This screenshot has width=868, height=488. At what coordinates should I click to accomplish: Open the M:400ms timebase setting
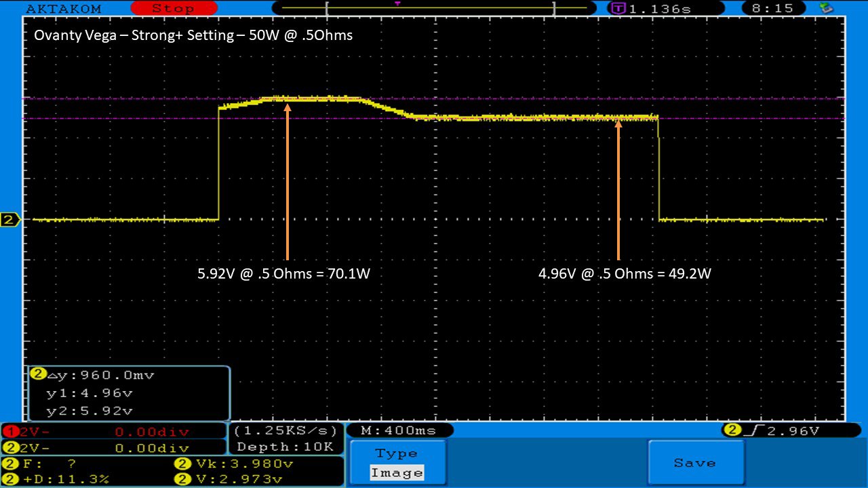tap(399, 430)
